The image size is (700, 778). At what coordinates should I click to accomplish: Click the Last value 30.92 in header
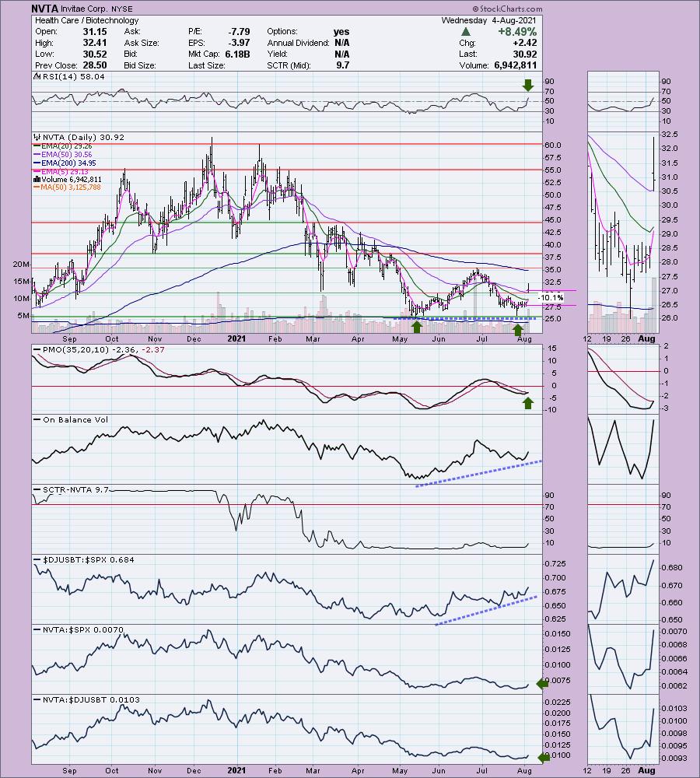[x=525, y=54]
